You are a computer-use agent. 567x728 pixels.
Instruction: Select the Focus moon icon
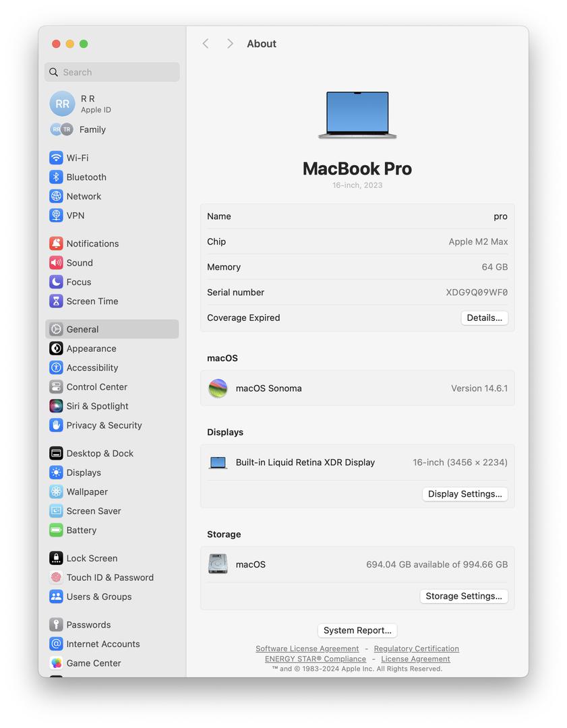click(x=56, y=282)
